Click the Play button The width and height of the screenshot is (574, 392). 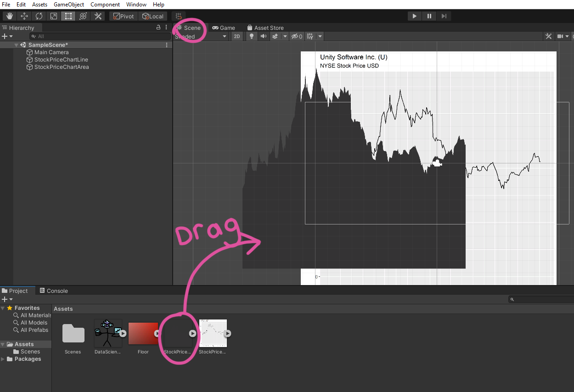point(414,16)
